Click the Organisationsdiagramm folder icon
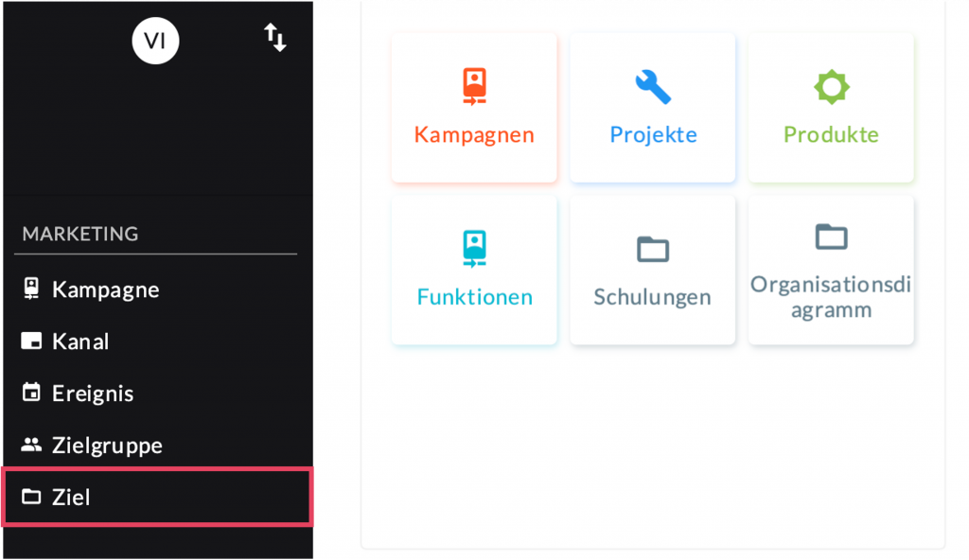Viewport: 969px width, 560px height. (x=832, y=236)
